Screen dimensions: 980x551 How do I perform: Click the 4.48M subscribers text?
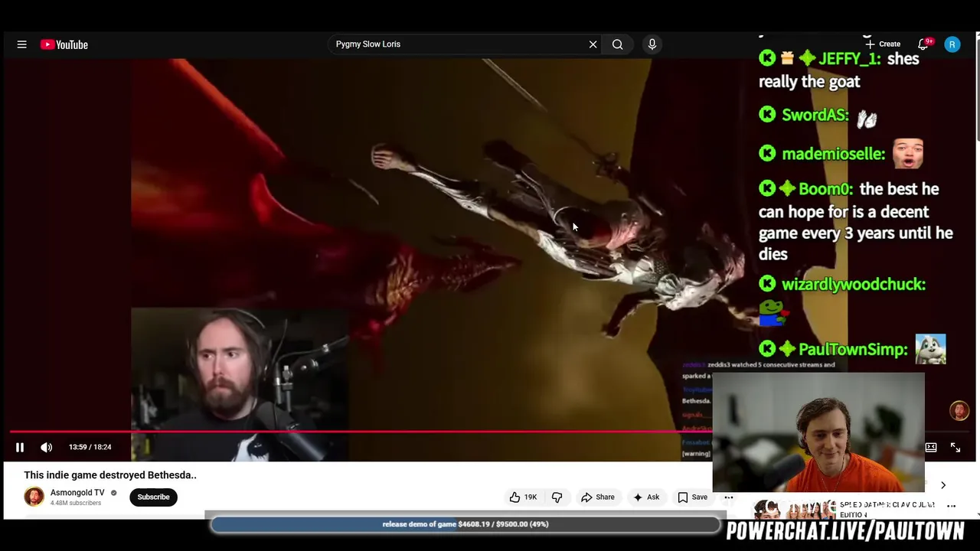[x=76, y=504]
